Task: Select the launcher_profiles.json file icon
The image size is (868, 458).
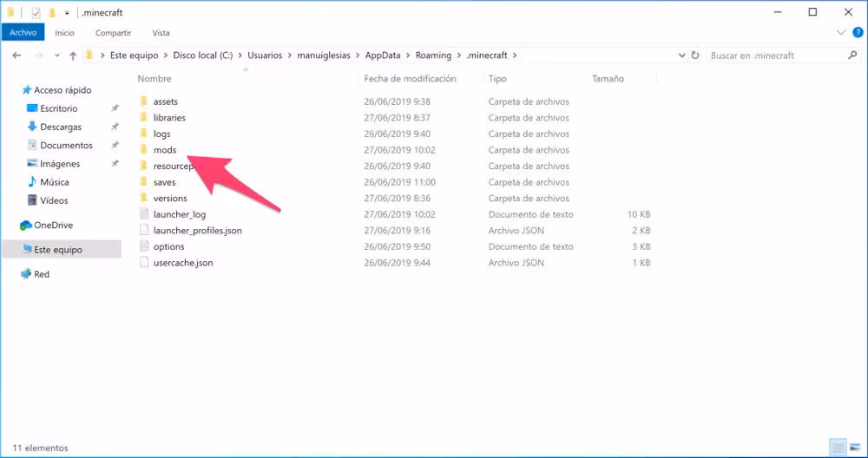Action: (x=144, y=230)
